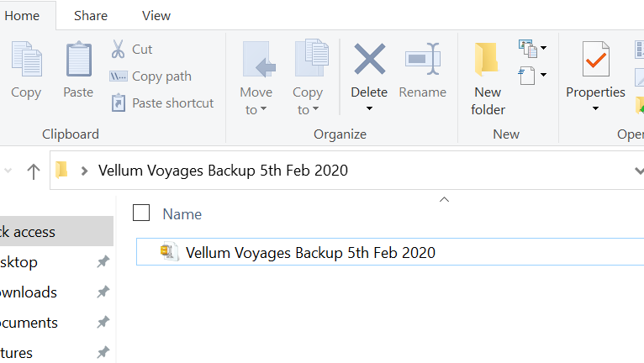This screenshot has height=363, width=644.
Task: Click the Delete red X icon
Action: tap(369, 59)
